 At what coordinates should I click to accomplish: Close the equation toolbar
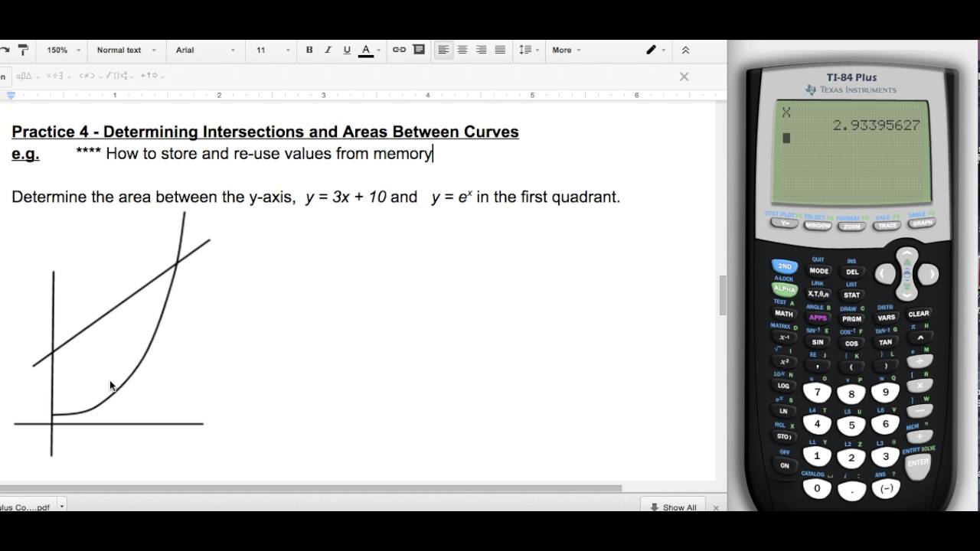pos(684,77)
